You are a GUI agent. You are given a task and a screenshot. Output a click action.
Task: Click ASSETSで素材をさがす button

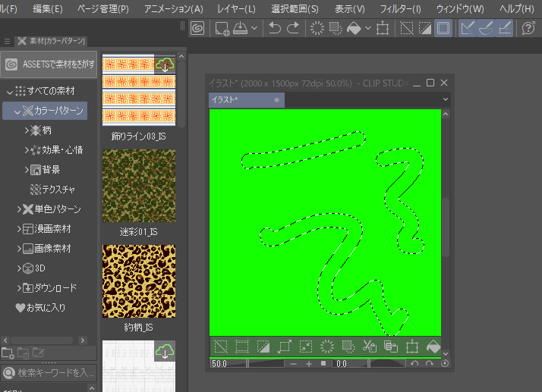[49, 65]
